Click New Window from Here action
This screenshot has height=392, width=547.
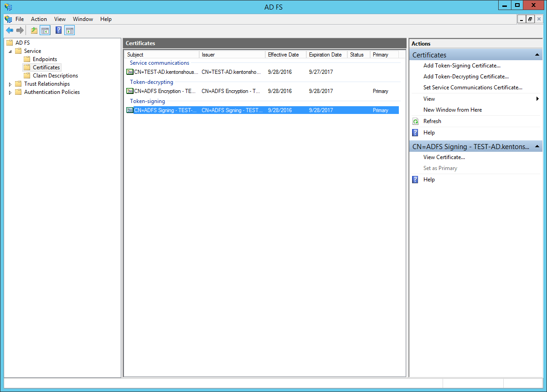pos(453,110)
